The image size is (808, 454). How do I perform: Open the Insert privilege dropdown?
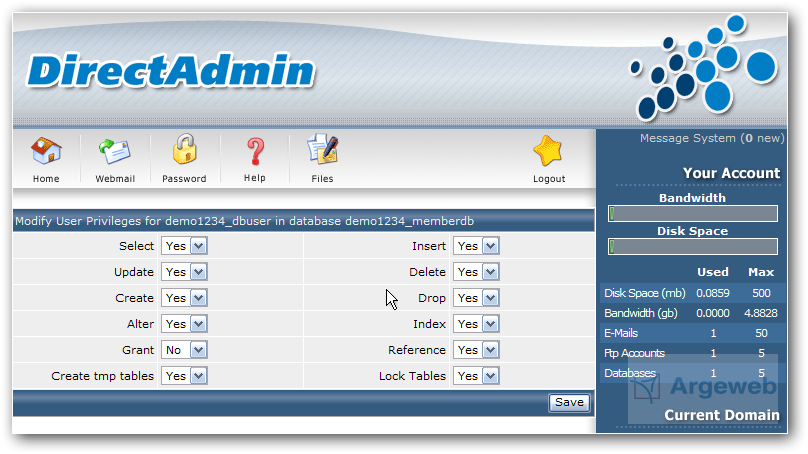(x=476, y=246)
